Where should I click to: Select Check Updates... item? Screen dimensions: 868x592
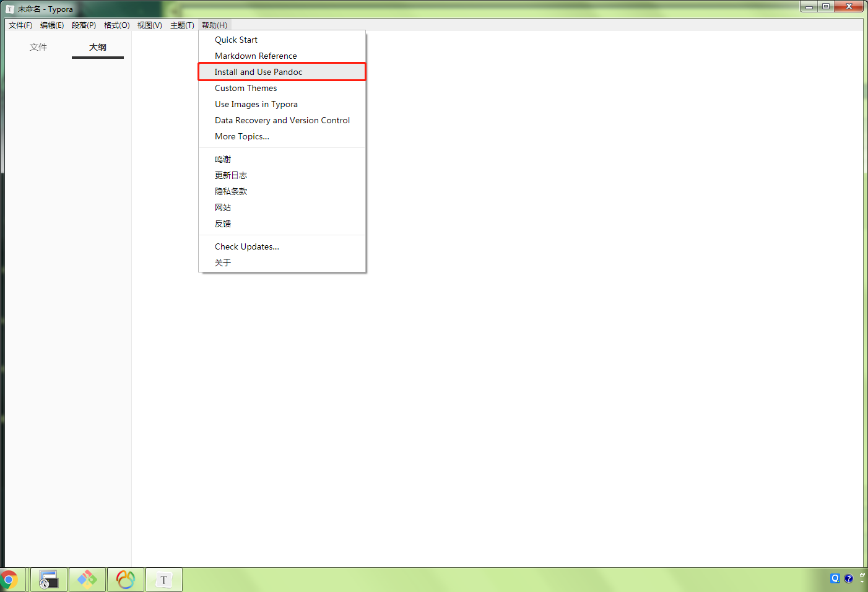[282, 246]
